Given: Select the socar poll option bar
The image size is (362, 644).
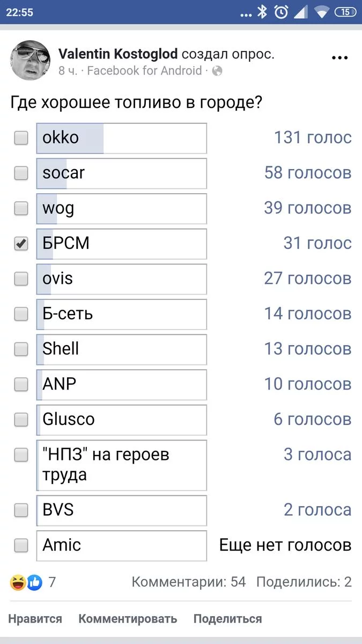Looking at the screenshot, I should click(x=122, y=173).
